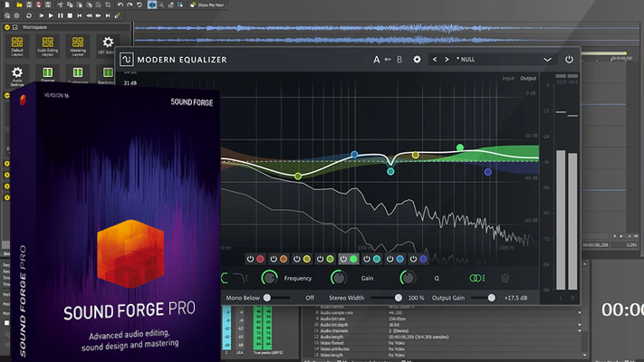Toggle the purple EQ band power button
Image resolution: width=644 pixels, height=362 pixels.
412,259
